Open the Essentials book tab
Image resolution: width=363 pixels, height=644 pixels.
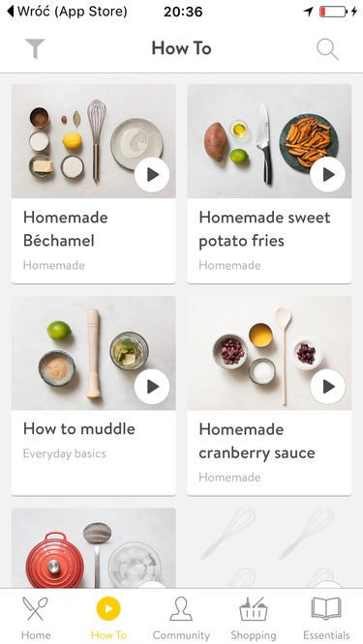[x=326, y=618]
